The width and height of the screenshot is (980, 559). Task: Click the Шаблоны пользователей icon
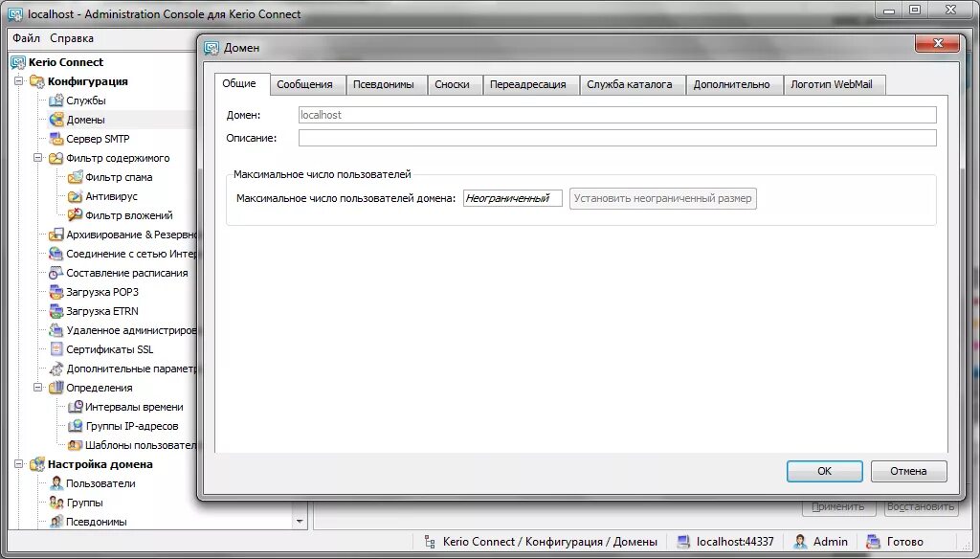pos(75,445)
